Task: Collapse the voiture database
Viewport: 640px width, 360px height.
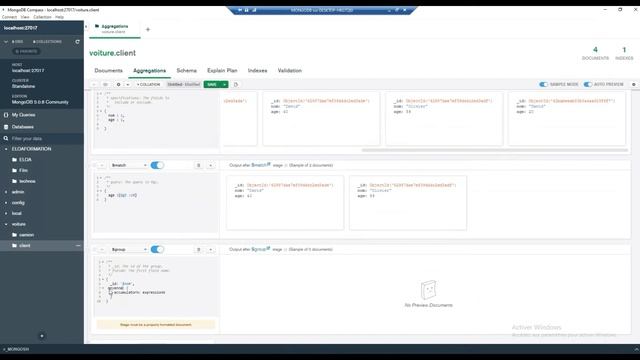Action: point(6,224)
